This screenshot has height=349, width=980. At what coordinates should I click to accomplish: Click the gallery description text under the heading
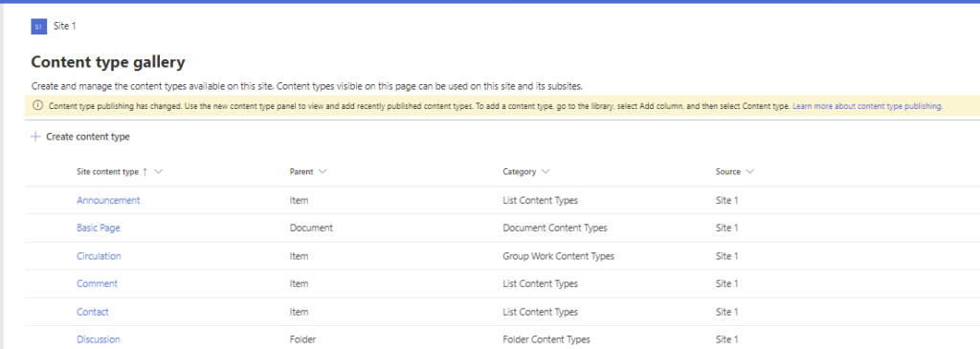tap(307, 86)
